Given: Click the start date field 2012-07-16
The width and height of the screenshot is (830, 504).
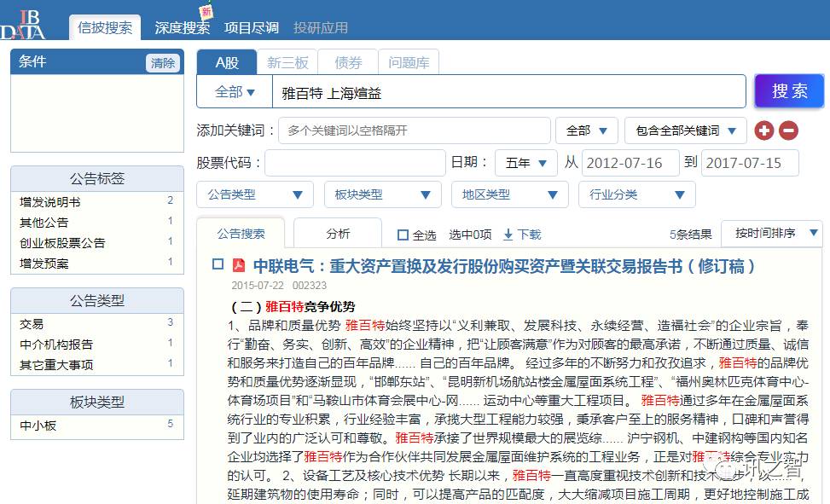Looking at the screenshot, I should click(630, 163).
